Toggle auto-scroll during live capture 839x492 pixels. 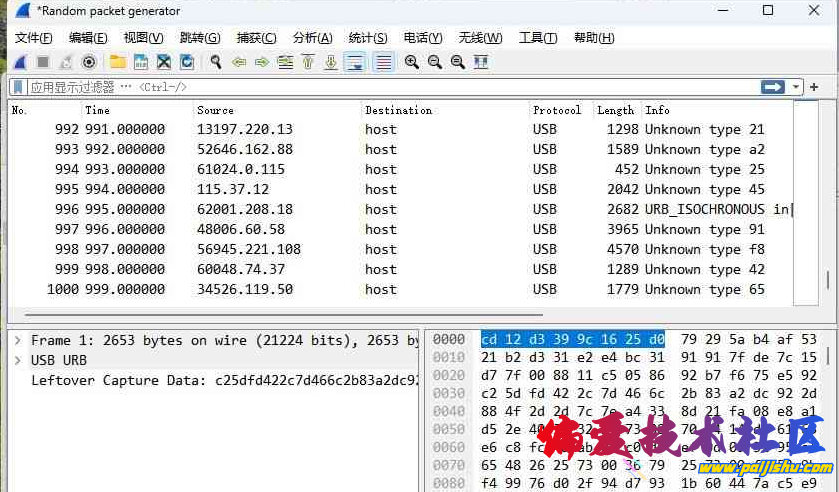point(354,62)
